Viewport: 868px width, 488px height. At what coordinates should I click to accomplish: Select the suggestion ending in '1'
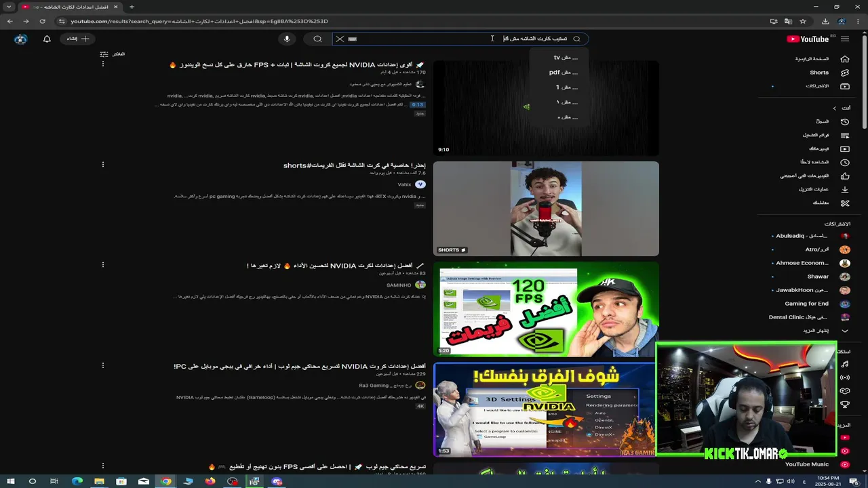coord(559,87)
